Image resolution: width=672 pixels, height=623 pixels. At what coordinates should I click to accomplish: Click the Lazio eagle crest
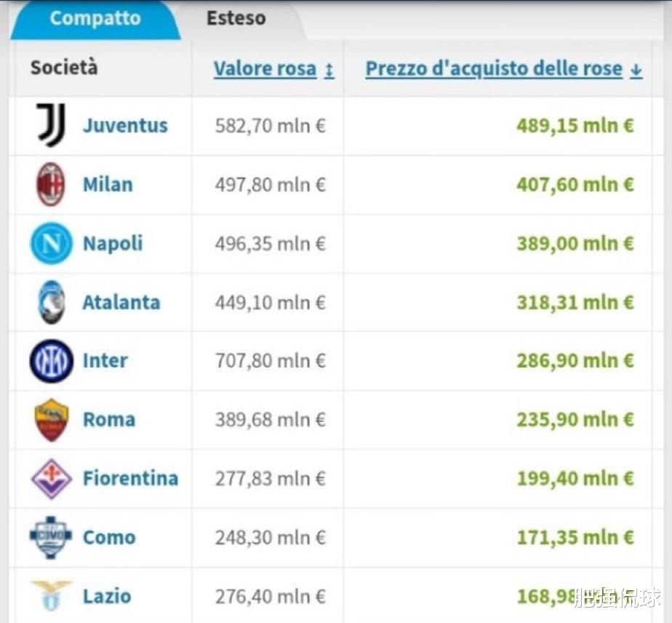pos(51,595)
